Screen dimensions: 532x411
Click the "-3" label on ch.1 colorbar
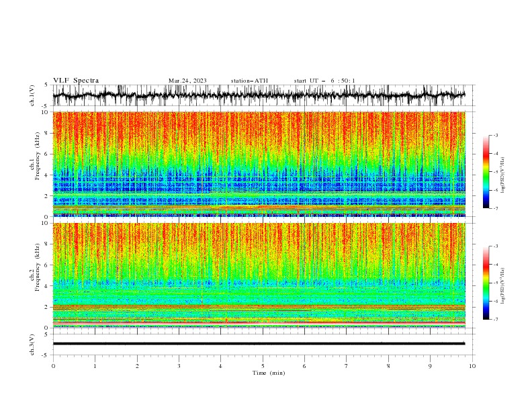click(496, 135)
